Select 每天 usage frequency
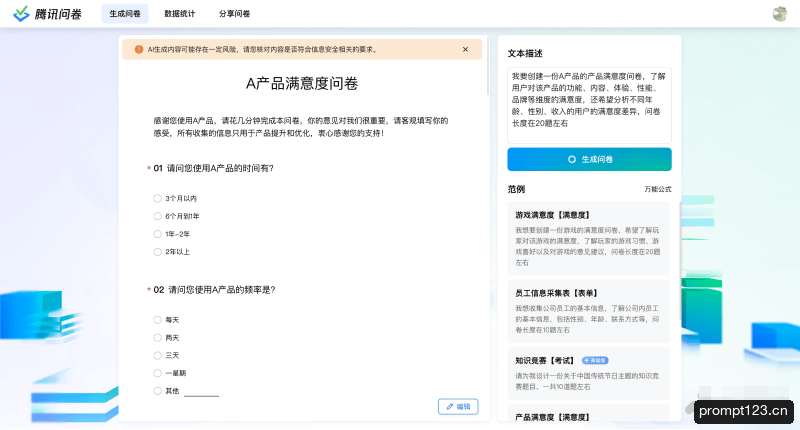This screenshot has height=430, width=800. point(157,320)
